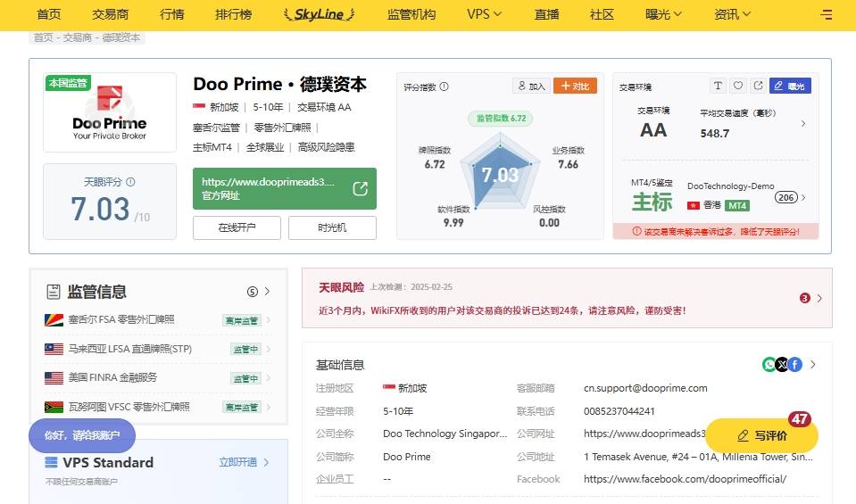The height and width of the screenshot is (504, 856).
Task: Click the phone number 0085237044241
Action: click(619, 410)
